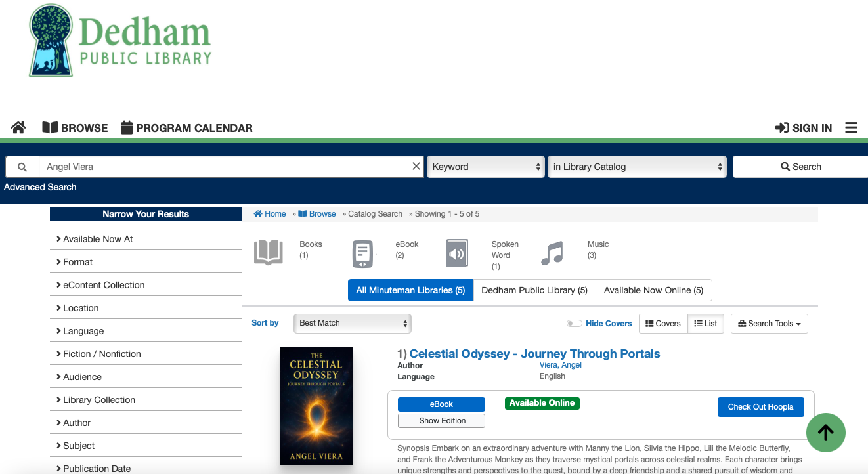Select the Dedham Public Library tab
This screenshot has width=868, height=474.
coord(534,290)
